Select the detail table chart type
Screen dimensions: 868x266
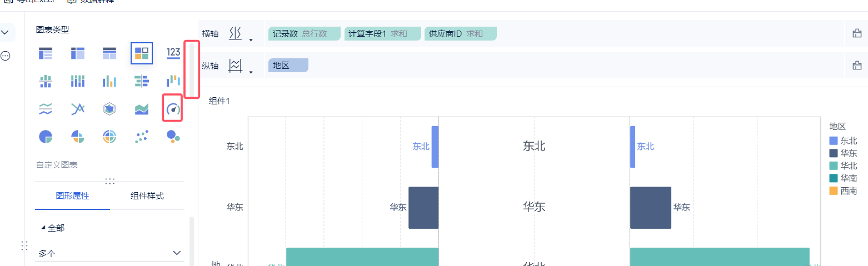click(x=109, y=53)
